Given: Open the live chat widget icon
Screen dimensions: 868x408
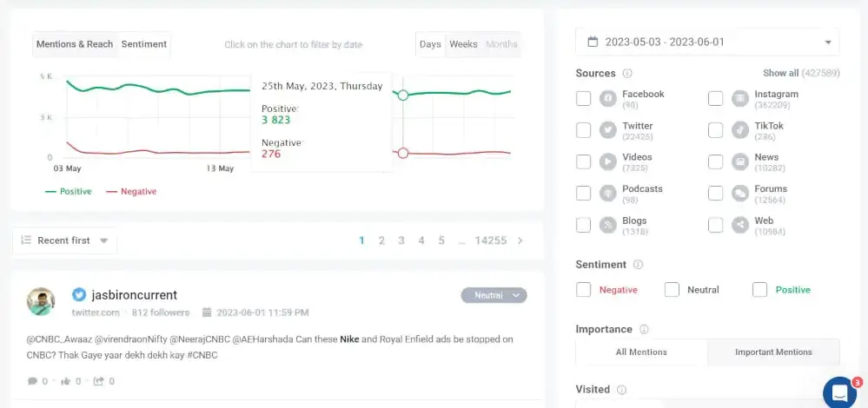Looking at the screenshot, I should 840,392.
